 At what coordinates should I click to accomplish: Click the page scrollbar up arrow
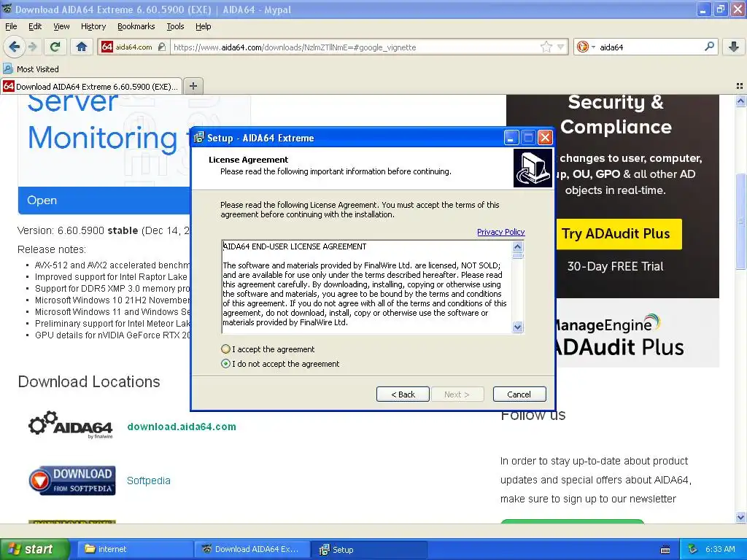[x=740, y=101]
